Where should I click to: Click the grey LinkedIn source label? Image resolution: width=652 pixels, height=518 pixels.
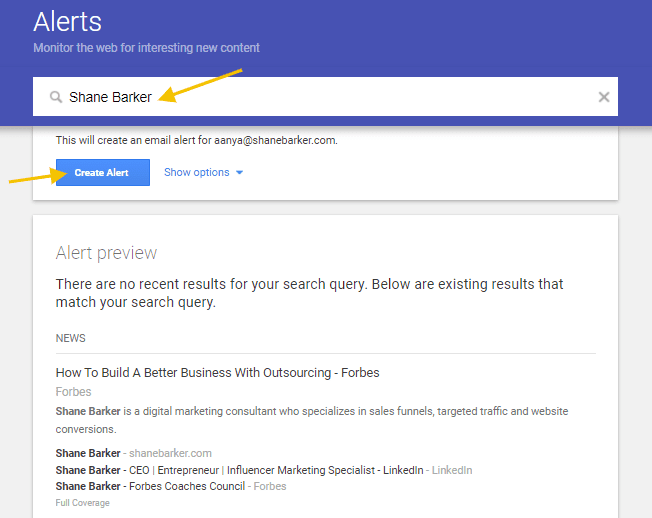452,470
